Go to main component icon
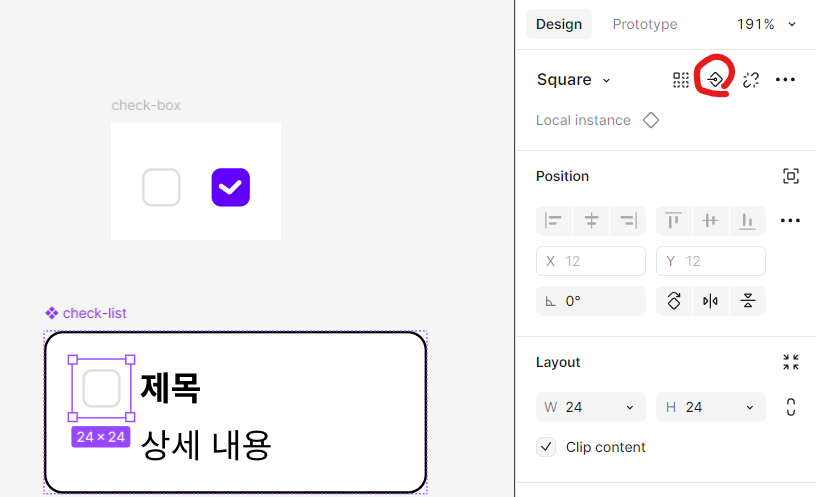 point(716,80)
